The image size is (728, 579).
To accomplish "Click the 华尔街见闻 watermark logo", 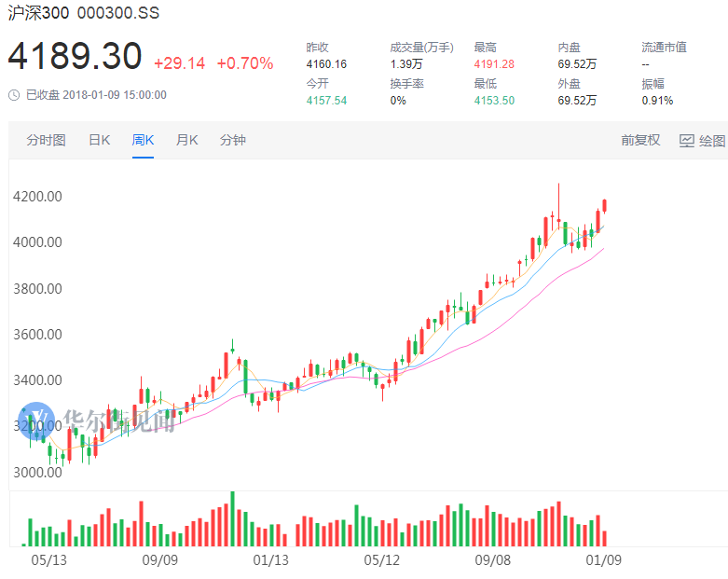I will pyautogui.click(x=39, y=419).
